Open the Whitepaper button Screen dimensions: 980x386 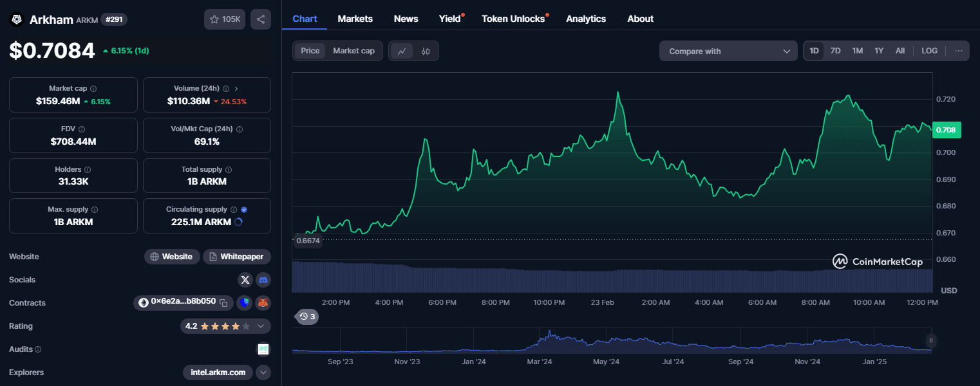(x=237, y=257)
